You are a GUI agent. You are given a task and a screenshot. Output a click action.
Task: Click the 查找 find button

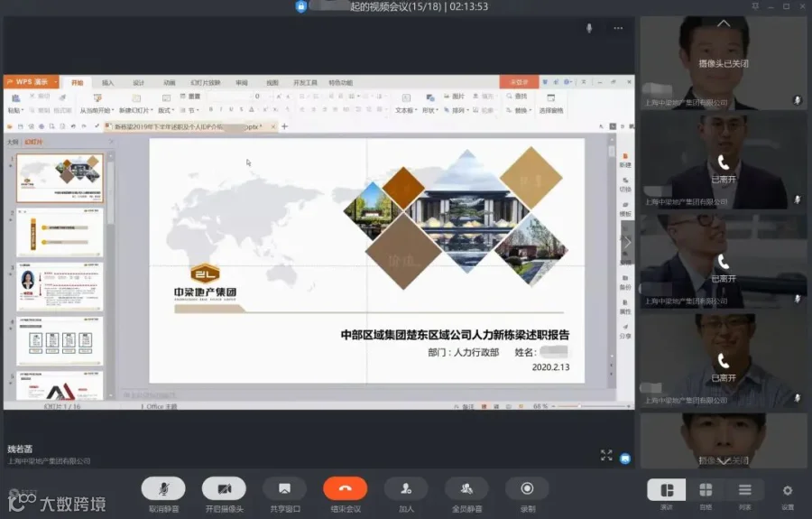click(x=516, y=97)
